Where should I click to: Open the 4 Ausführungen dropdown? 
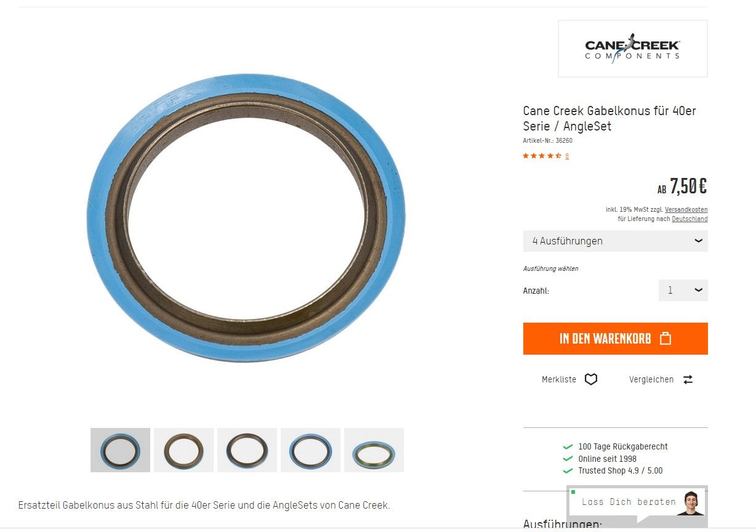[x=616, y=241]
